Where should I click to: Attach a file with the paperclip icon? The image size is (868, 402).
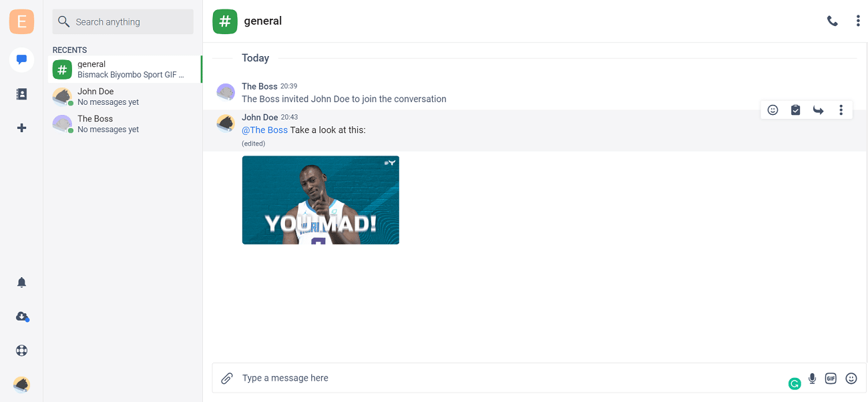pos(227,379)
